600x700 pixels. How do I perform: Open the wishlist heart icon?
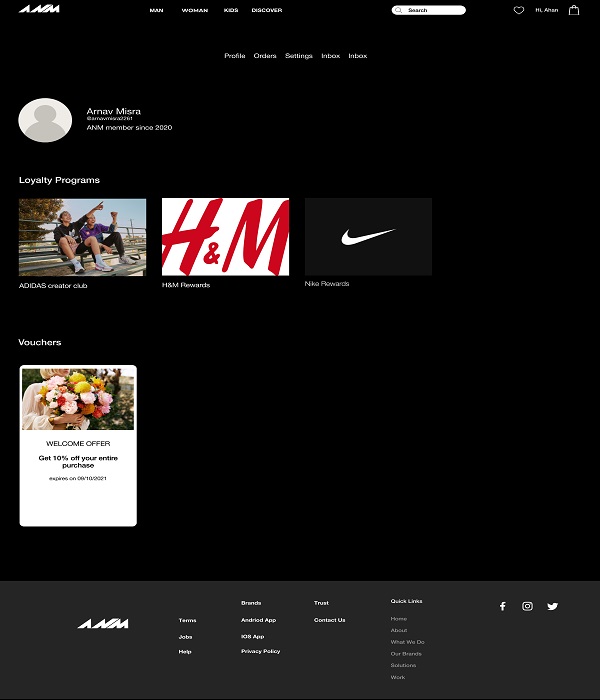click(519, 10)
